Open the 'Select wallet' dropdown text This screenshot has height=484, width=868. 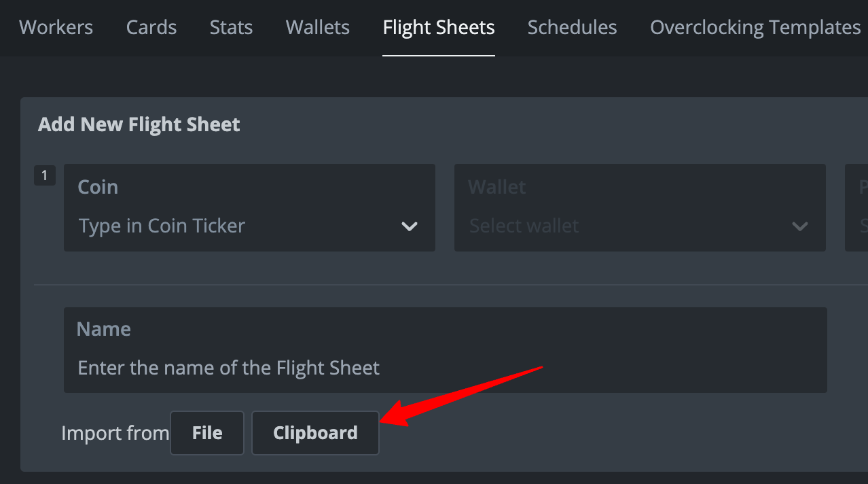coord(524,226)
